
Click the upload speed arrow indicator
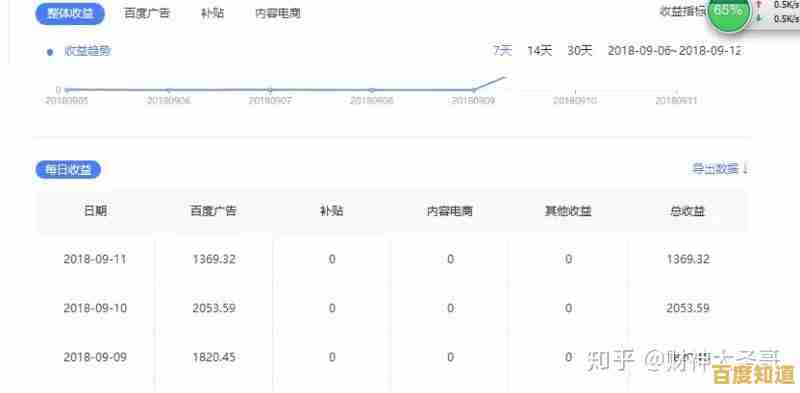(759, 4)
